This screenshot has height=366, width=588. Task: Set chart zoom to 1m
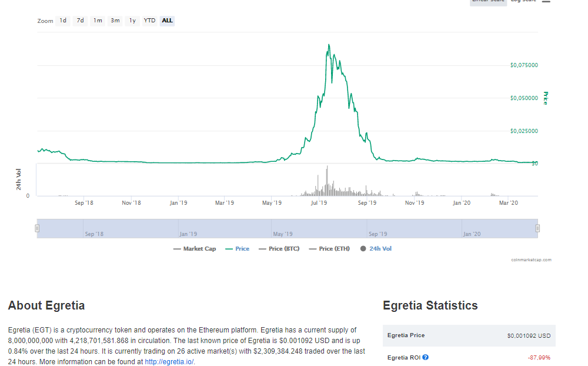(98, 21)
